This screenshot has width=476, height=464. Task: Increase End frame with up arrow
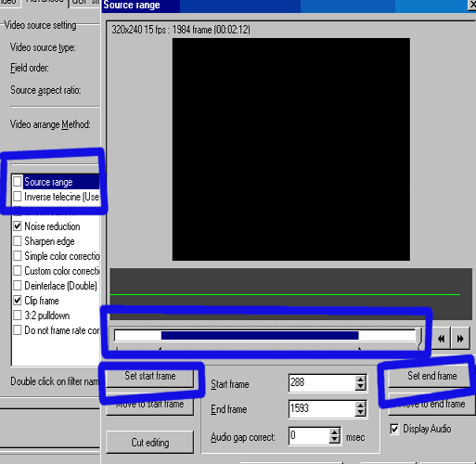click(360, 406)
